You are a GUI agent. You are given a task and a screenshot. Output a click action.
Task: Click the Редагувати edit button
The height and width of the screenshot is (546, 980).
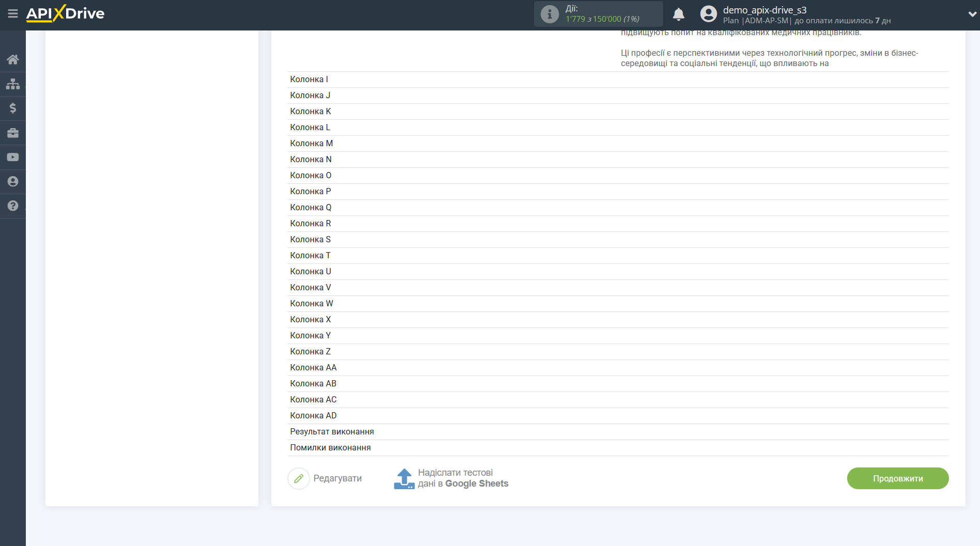pos(337,478)
